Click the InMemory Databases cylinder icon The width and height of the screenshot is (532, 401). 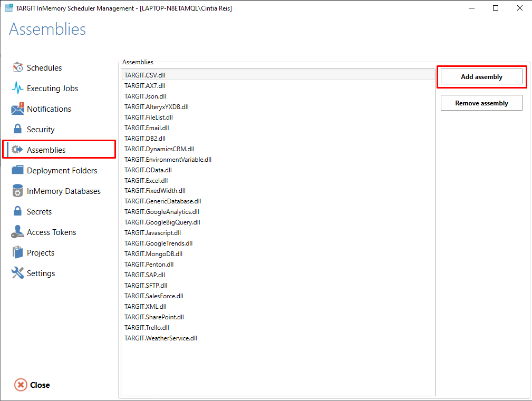tap(17, 191)
